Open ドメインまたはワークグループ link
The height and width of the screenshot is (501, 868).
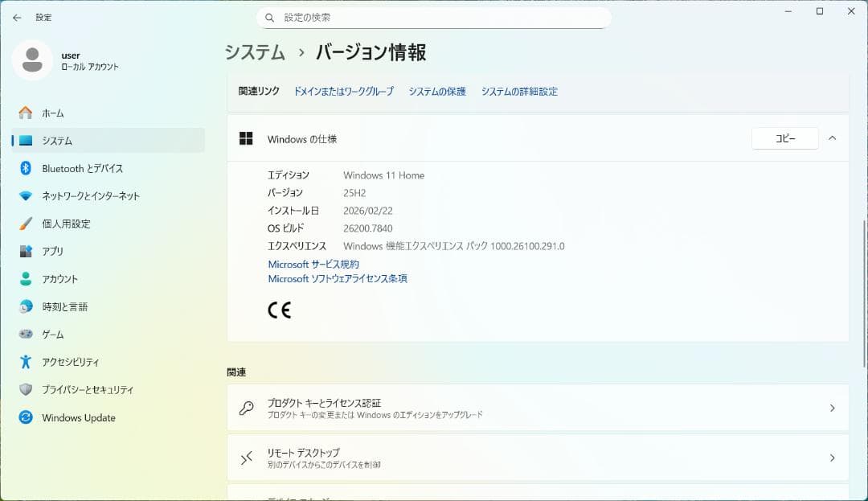343,92
